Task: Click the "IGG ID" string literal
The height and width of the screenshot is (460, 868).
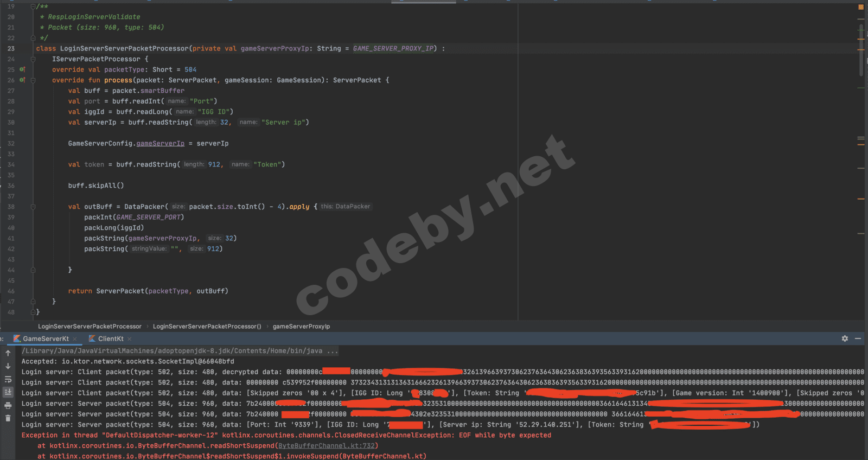Action: pyautogui.click(x=213, y=112)
